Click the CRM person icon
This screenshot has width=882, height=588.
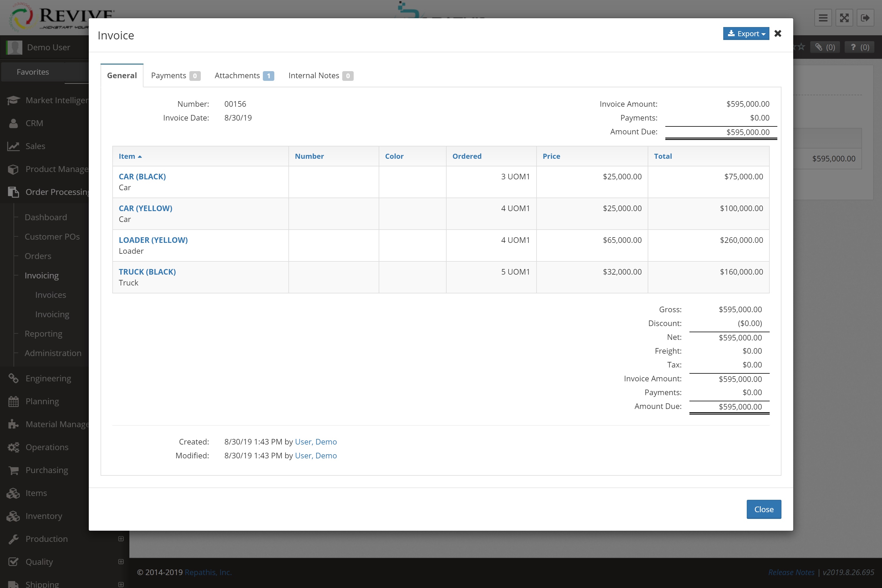pos(13,123)
